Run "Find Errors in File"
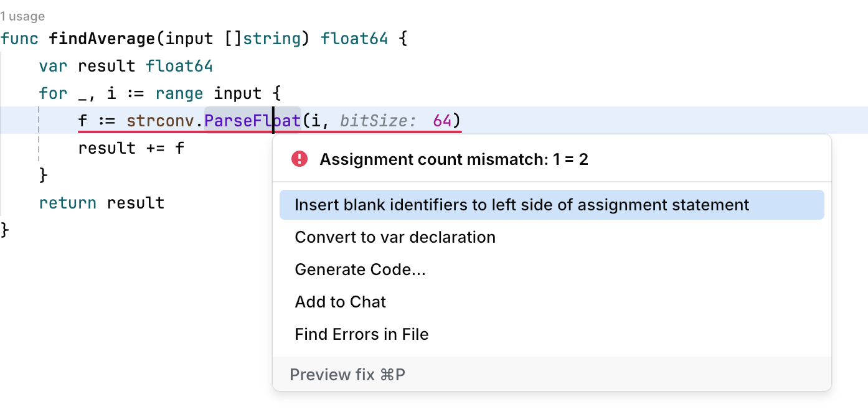The height and width of the screenshot is (412, 868). click(x=362, y=334)
